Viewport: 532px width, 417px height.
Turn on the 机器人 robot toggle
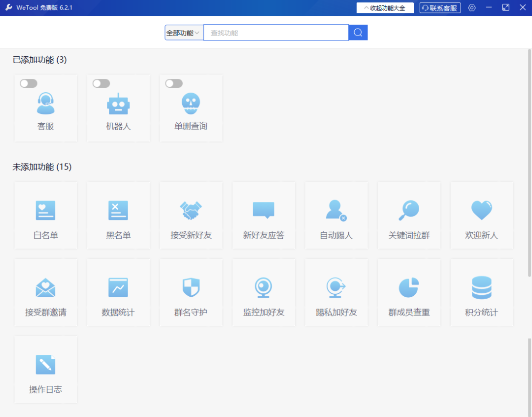[x=101, y=83]
